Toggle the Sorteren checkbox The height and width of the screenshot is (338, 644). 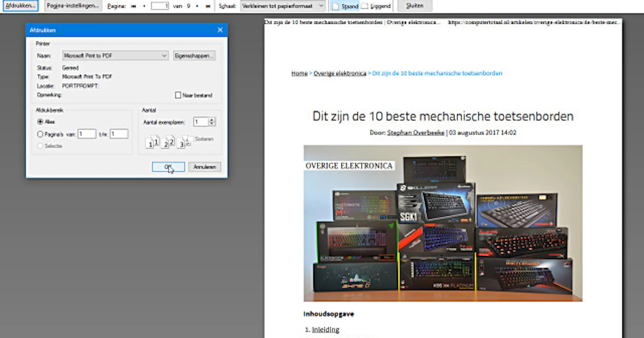click(191, 139)
